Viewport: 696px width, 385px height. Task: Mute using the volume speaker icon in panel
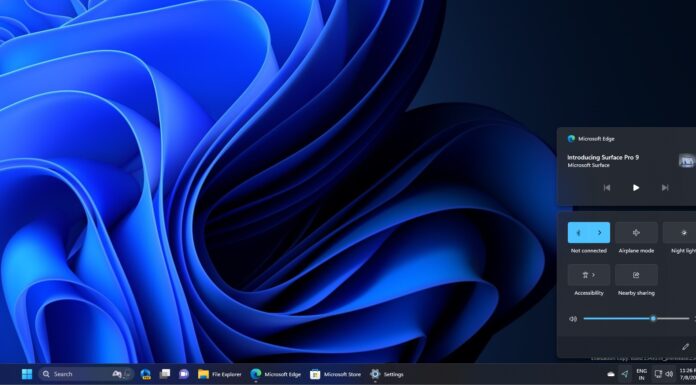pos(573,319)
